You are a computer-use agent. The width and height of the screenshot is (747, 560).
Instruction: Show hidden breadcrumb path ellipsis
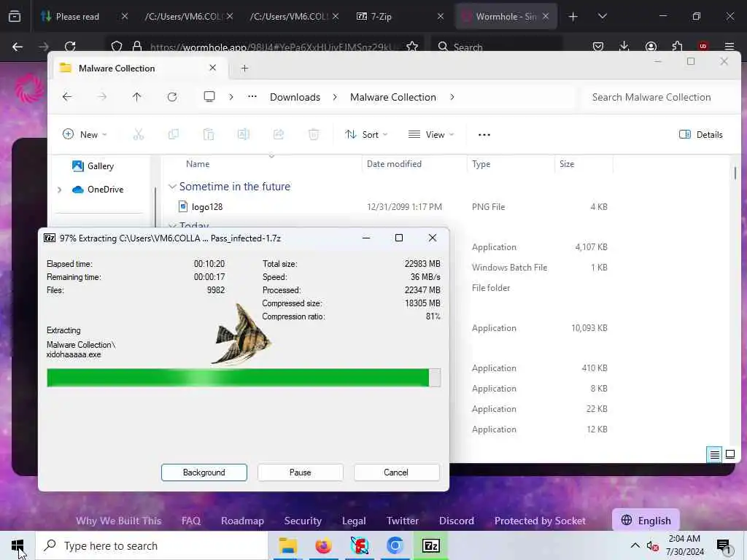(252, 97)
